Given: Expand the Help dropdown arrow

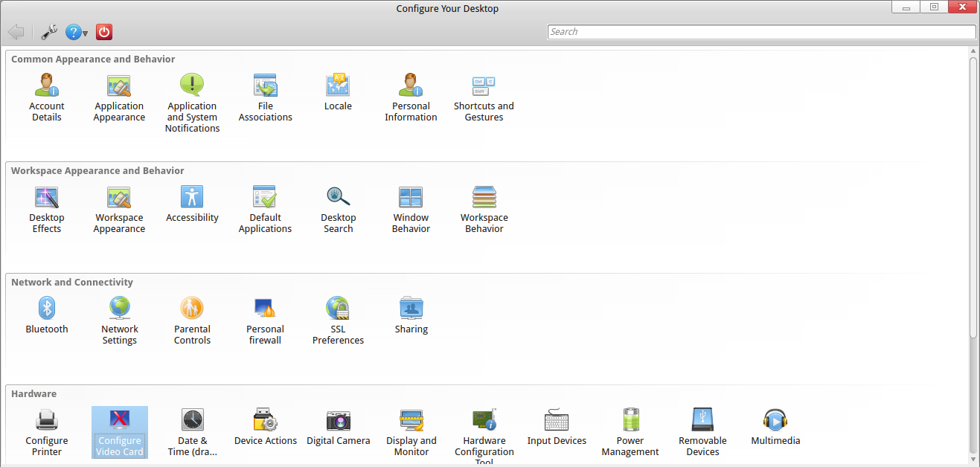Looking at the screenshot, I should [86, 33].
